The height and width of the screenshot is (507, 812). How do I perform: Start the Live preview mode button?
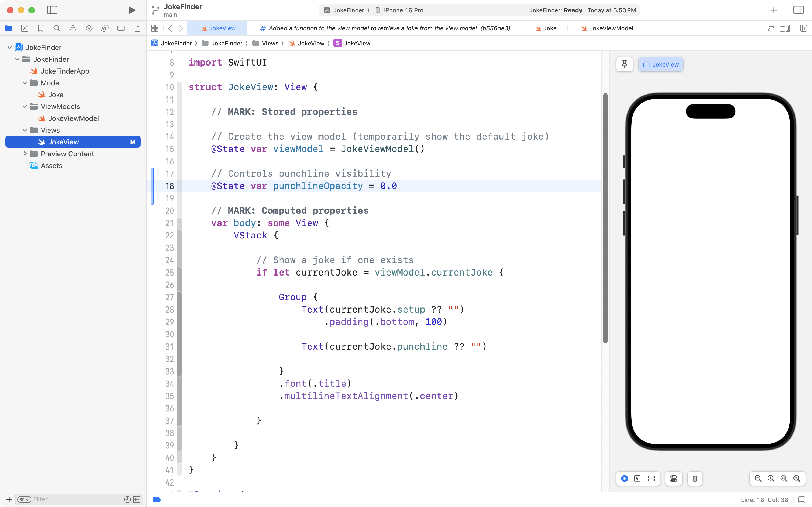point(624,479)
